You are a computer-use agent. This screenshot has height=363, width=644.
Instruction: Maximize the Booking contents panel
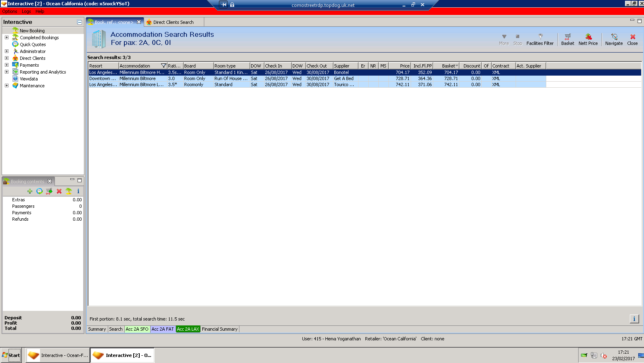click(80, 180)
